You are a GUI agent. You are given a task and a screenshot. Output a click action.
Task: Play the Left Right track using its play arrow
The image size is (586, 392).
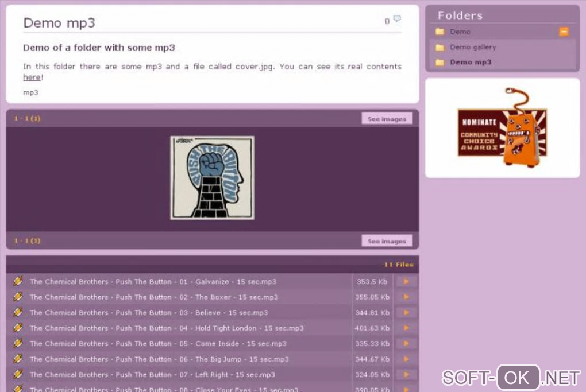[406, 374]
